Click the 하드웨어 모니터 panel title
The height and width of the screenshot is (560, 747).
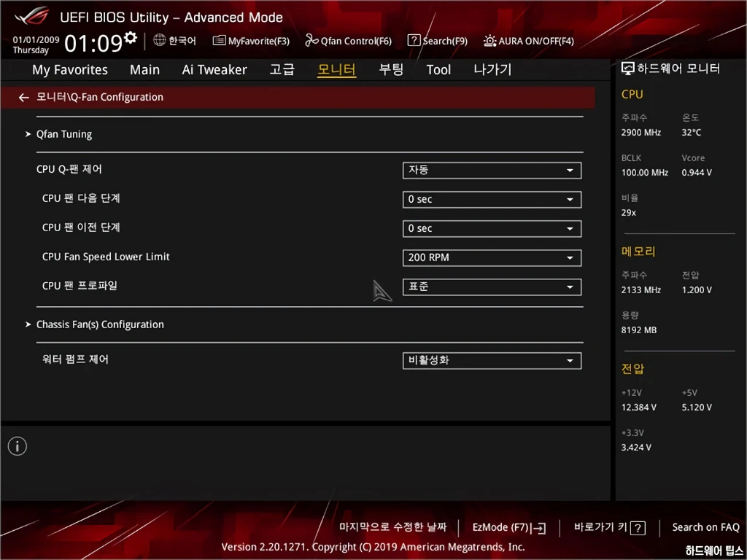tap(678, 69)
